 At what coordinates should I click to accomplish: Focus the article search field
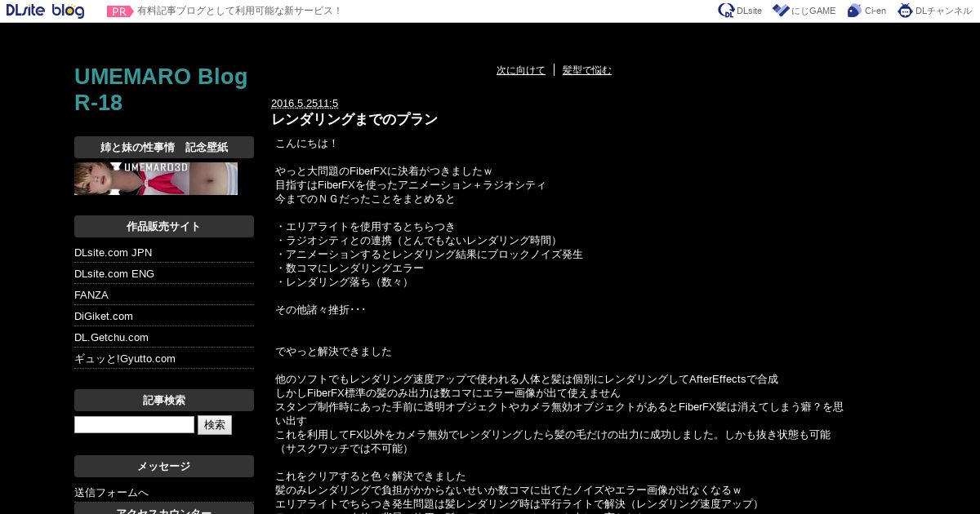point(134,425)
